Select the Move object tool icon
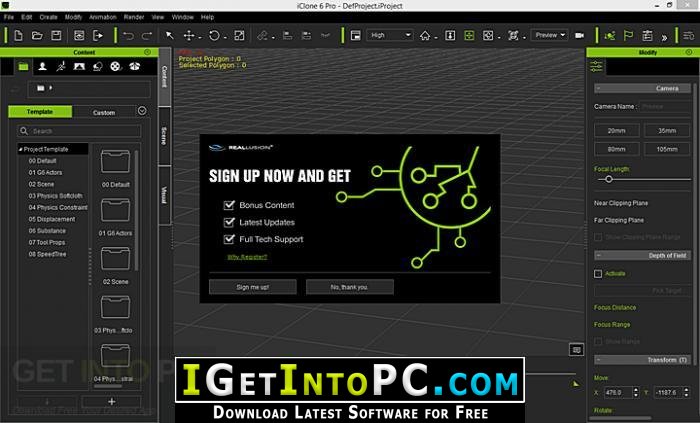The image size is (700, 423). tap(189, 35)
